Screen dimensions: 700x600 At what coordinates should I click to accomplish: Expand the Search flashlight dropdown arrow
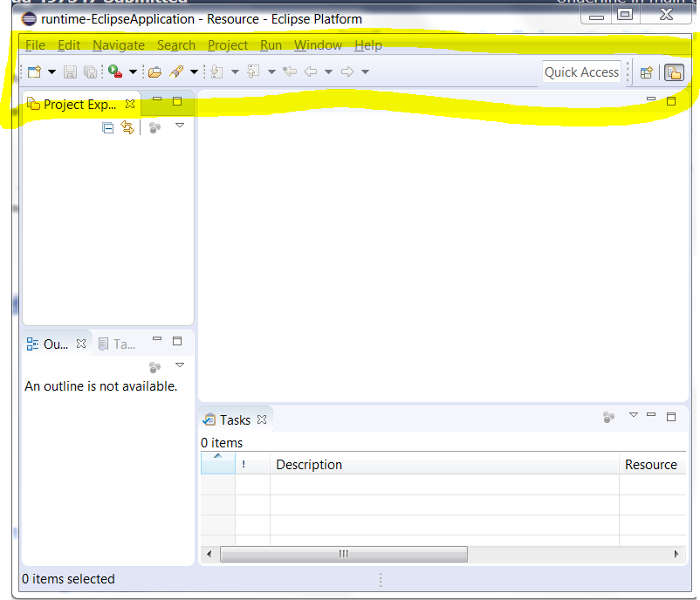194,72
